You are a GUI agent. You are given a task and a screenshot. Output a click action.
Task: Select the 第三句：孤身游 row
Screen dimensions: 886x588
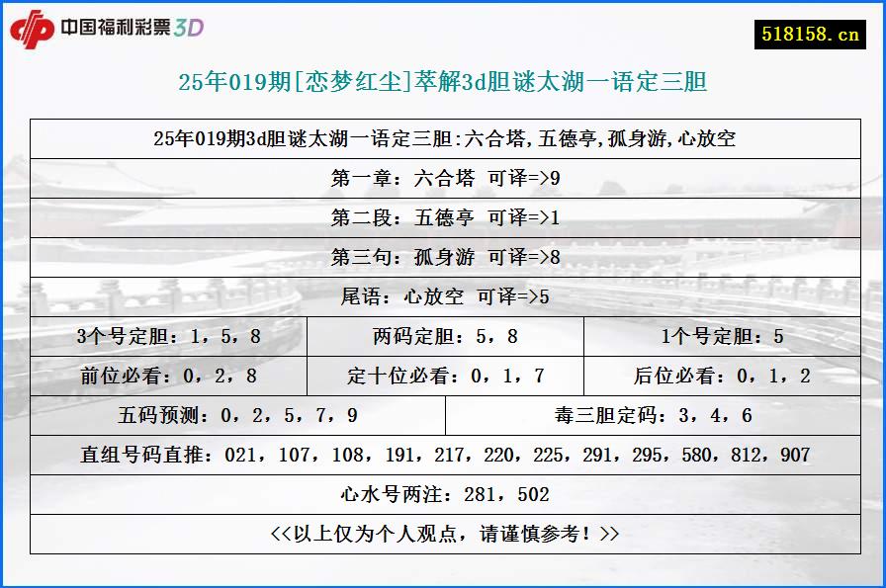443,255
